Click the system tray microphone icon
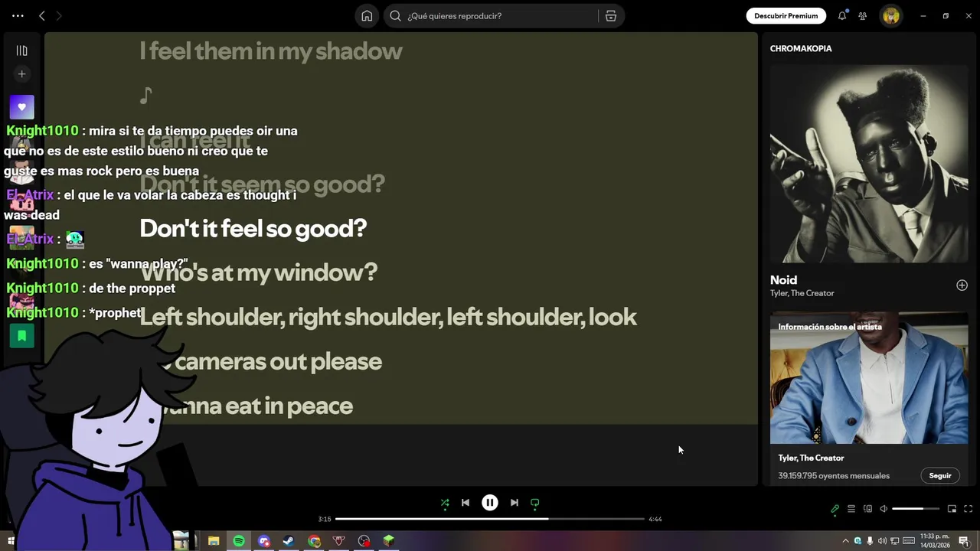This screenshot has height=551, width=980. pyautogui.click(x=869, y=541)
